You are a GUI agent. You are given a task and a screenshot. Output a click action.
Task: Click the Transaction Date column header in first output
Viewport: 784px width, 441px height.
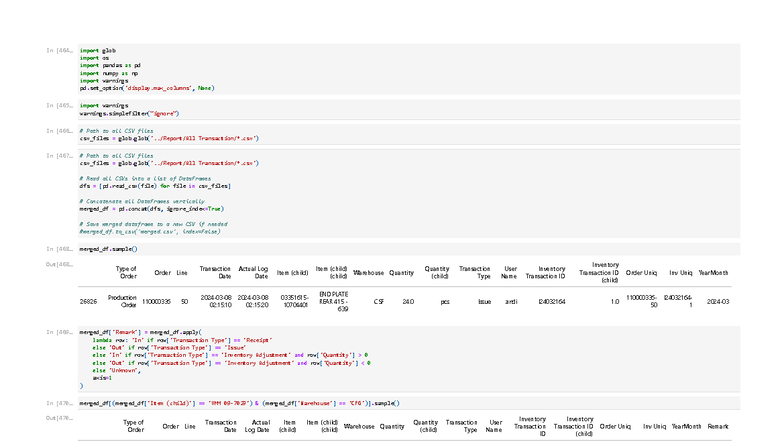pyautogui.click(x=215, y=272)
